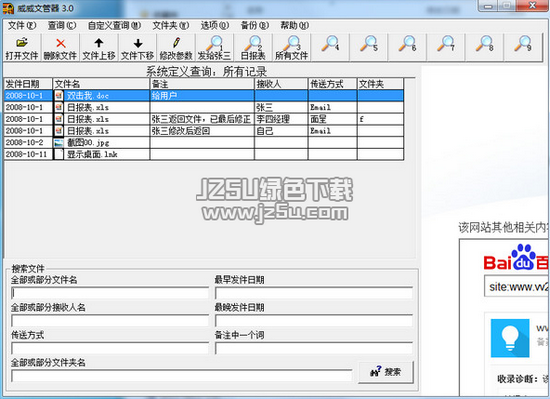Click the 2008-10-11 date cell
The image size is (550, 399).
tap(28, 154)
